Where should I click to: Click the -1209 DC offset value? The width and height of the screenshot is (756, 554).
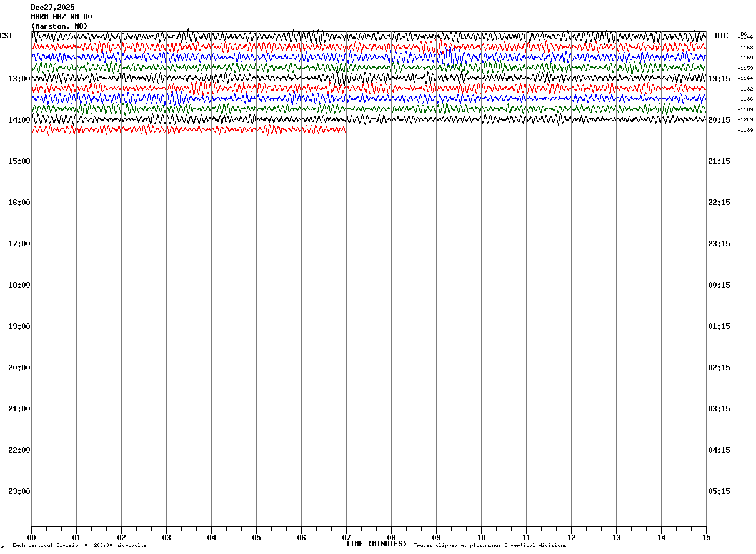[745, 119]
